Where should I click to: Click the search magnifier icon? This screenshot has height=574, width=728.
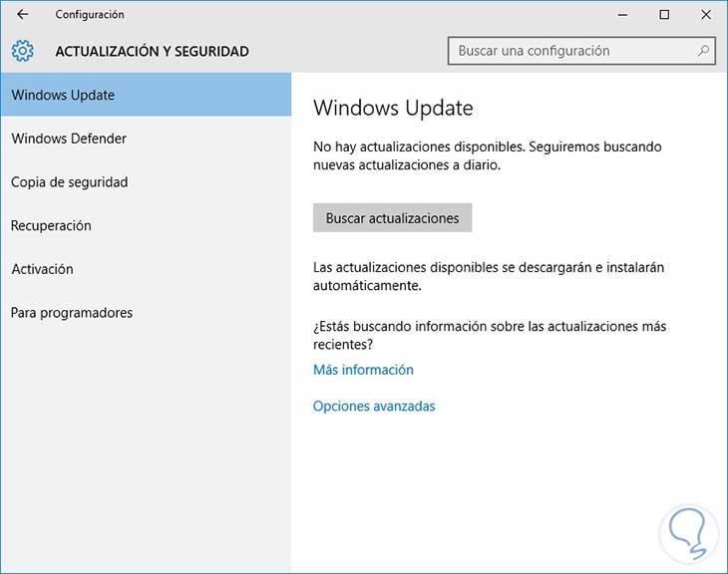tap(703, 51)
